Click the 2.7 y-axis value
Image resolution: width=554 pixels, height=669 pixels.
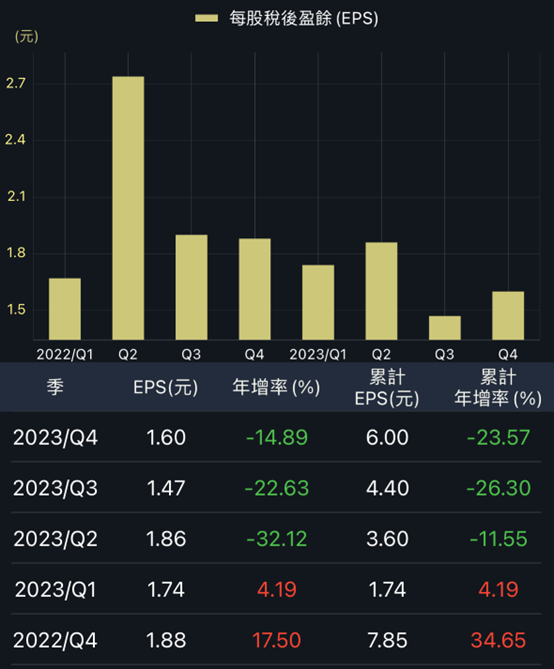(16, 83)
